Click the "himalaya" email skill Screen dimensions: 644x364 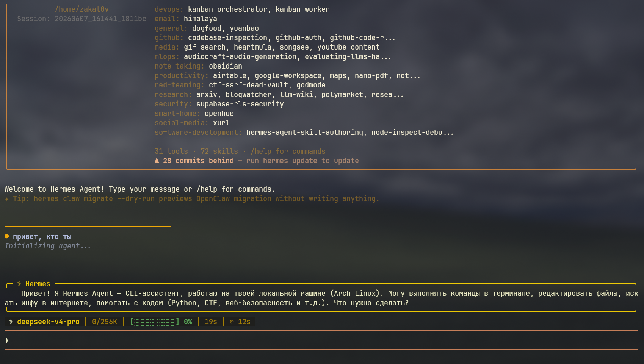pyautogui.click(x=201, y=19)
